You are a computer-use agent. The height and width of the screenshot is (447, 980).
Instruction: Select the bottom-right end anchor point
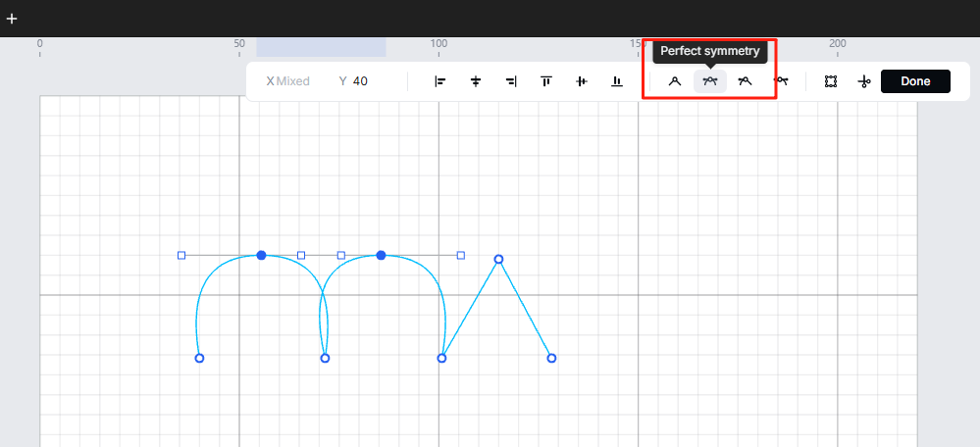click(x=551, y=358)
